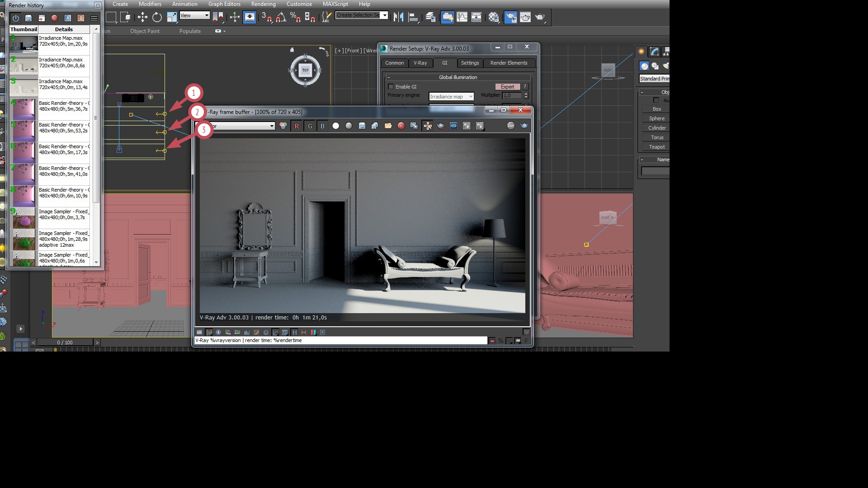Toggle Render history on with the power icon
Viewport: 868px width, 488px height.
point(15,19)
